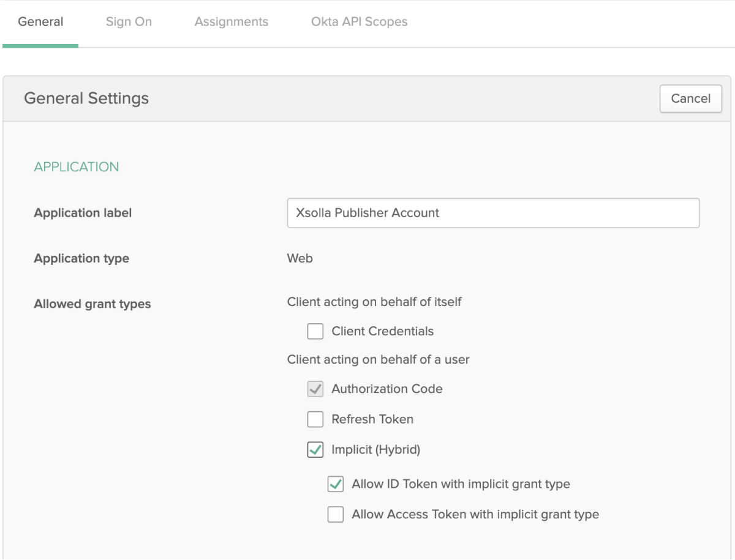This screenshot has height=560, width=735.
Task: Click the 'Refresh Token' label text
Action: coord(372,420)
